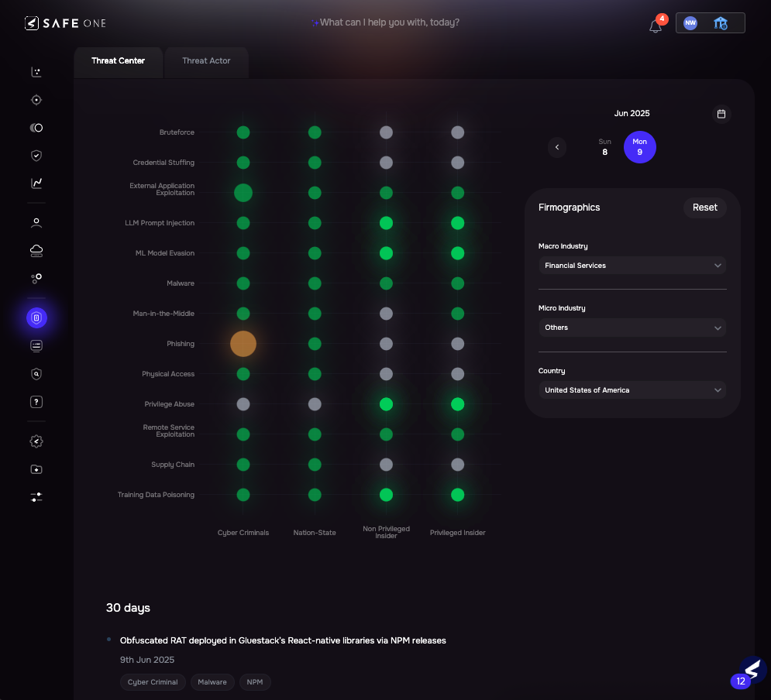Click the Non Privileged Insider axis label

tap(386, 533)
